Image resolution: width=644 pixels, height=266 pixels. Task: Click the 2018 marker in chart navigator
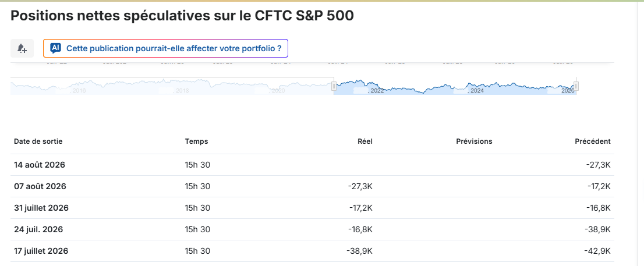182,91
